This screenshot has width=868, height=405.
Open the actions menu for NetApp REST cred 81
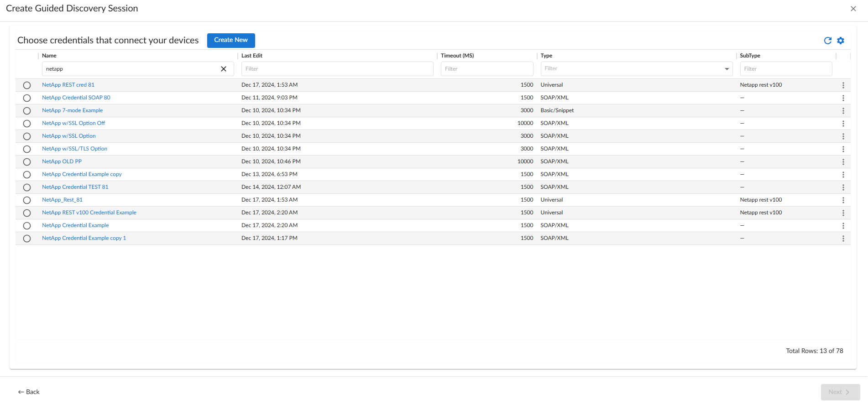(843, 85)
